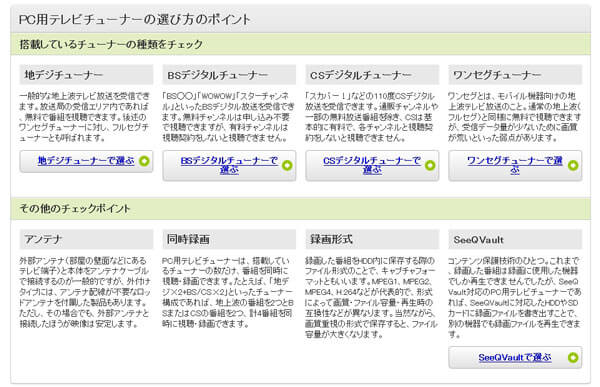Select the 録画形式 heading
Screen dimensions: 600x387
(x=372, y=239)
